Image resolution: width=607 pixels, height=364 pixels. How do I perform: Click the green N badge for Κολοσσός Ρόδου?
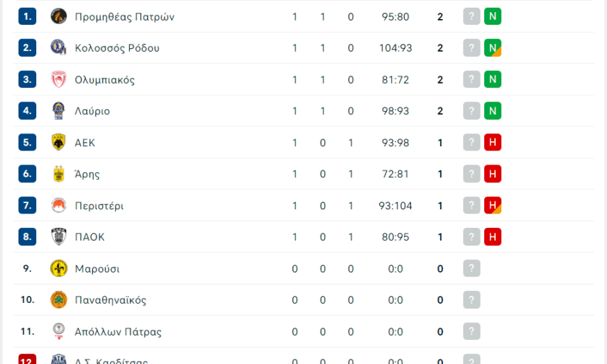[493, 48]
